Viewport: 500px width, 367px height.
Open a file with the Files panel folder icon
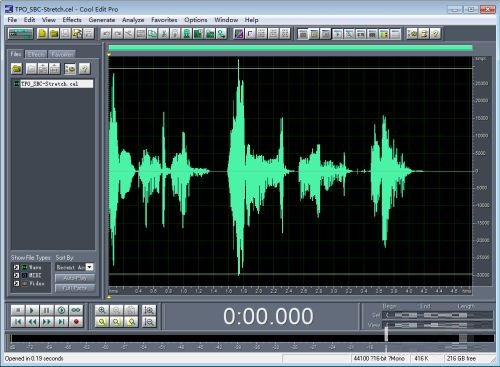17,69
